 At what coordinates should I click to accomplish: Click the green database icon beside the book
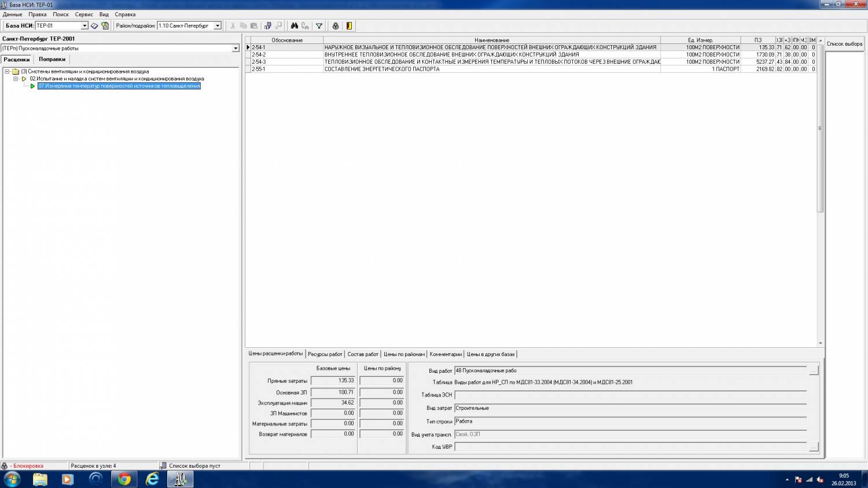point(105,26)
